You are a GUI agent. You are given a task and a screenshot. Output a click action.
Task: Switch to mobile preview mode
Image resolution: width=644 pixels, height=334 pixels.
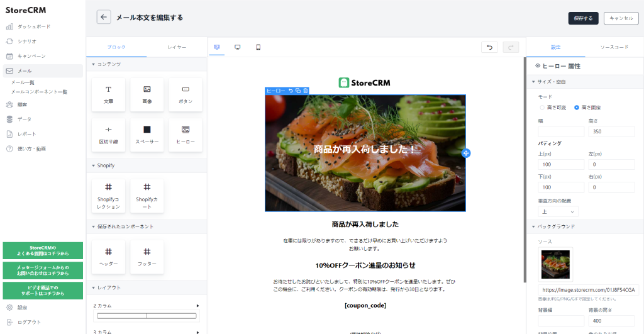pyautogui.click(x=258, y=47)
